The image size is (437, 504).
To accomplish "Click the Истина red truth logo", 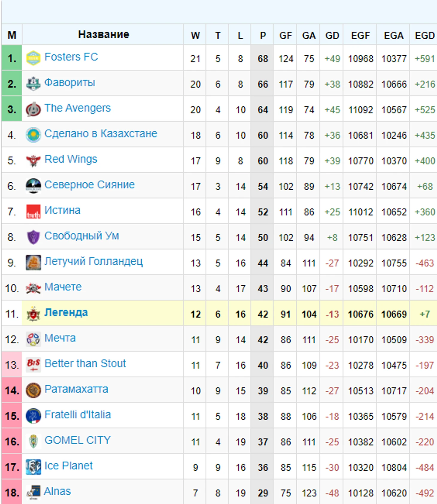I will (33, 211).
